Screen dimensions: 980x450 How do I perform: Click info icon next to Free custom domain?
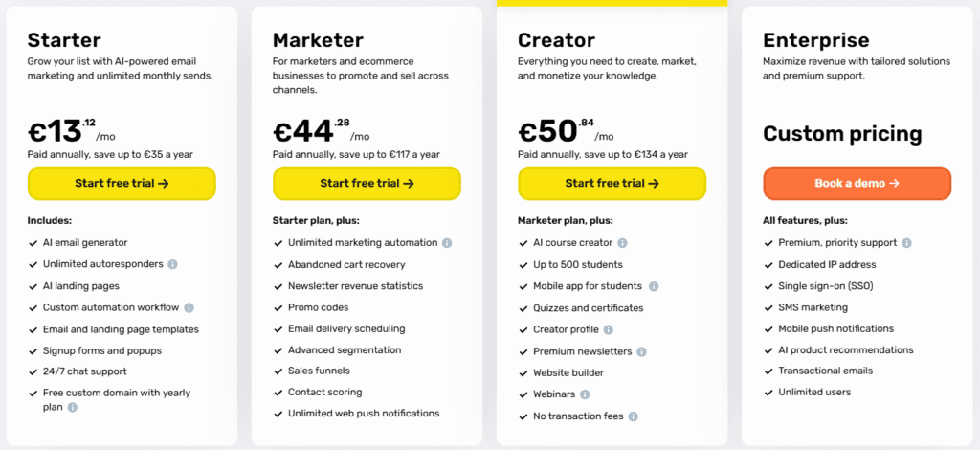(x=73, y=407)
